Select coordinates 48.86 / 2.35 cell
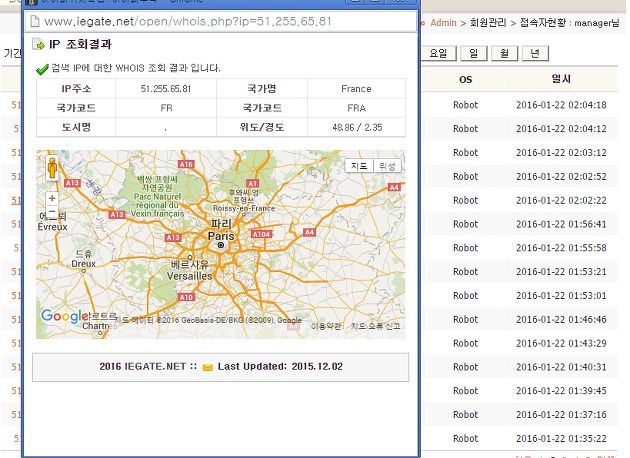 (x=357, y=127)
